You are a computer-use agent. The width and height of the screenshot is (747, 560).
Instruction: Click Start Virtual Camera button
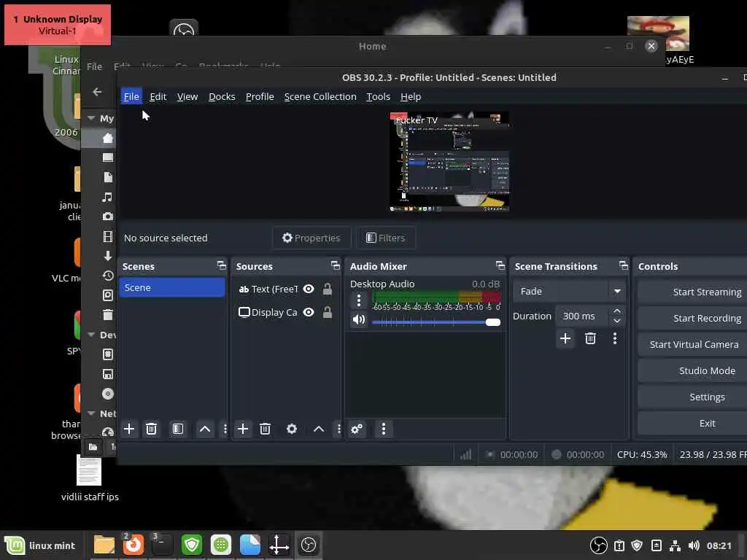coord(693,344)
